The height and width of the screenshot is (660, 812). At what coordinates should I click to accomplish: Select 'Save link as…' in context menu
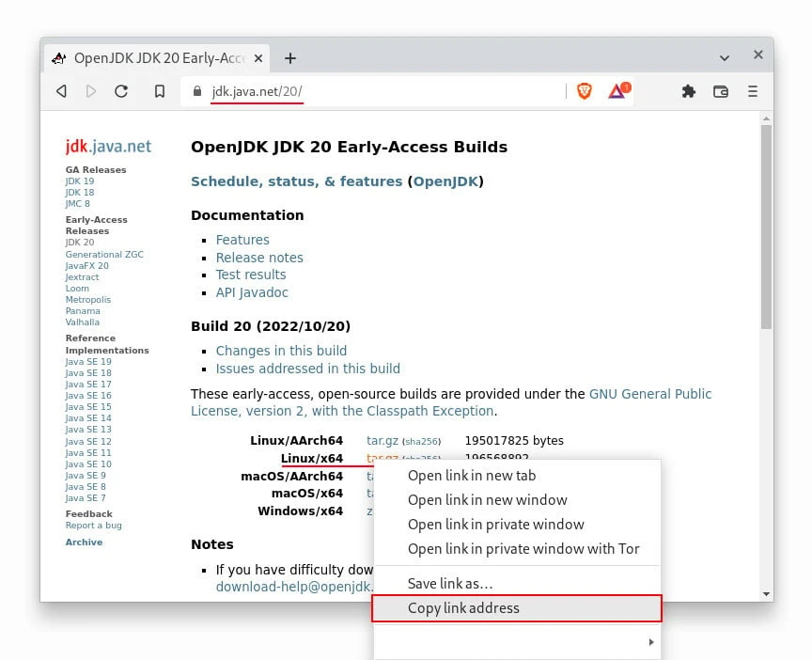tap(450, 584)
